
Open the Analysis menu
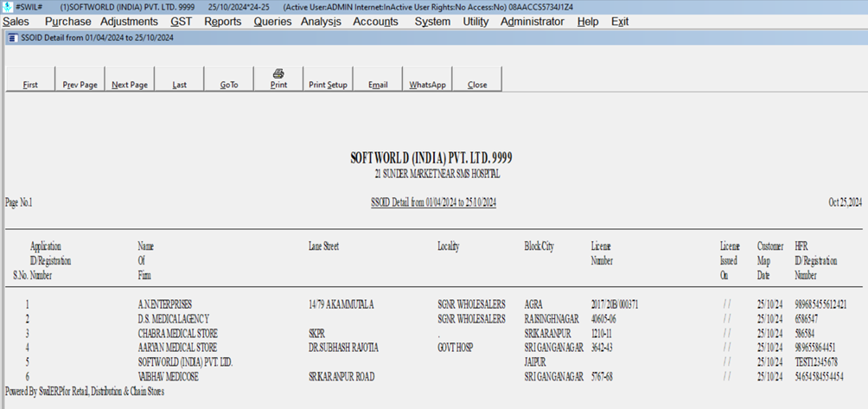click(x=321, y=22)
